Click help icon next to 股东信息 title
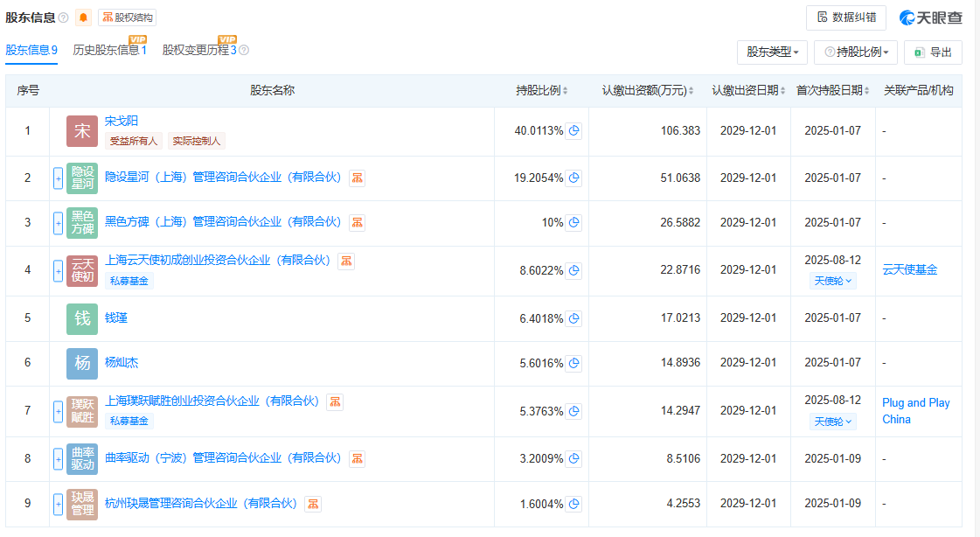The image size is (980, 537). tap(64, 17)
